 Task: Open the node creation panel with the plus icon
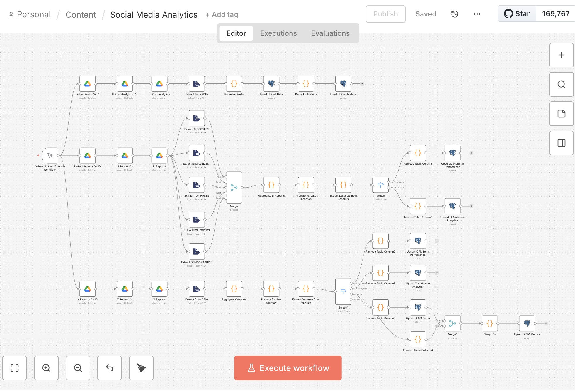tap(561, 55)
